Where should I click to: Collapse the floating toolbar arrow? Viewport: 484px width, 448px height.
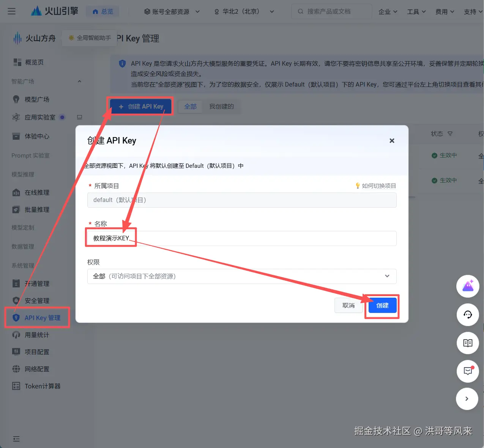pos(467,399)
